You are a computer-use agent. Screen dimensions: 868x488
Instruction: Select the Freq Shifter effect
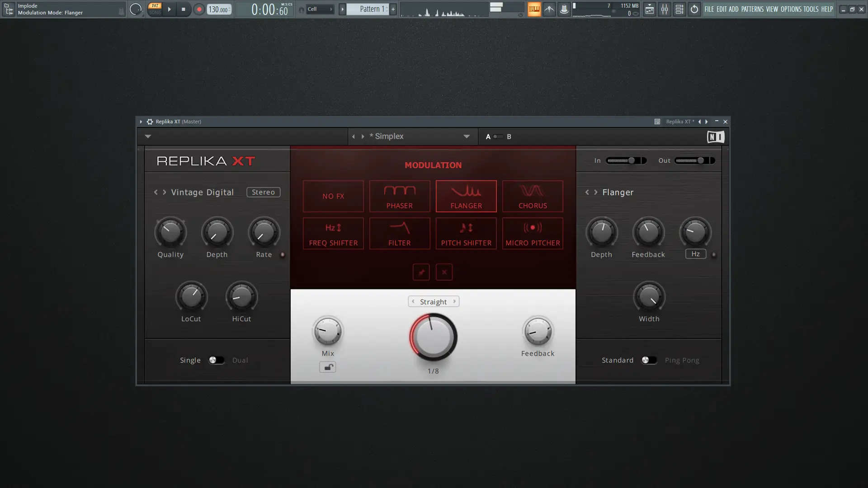coord(333,234)
